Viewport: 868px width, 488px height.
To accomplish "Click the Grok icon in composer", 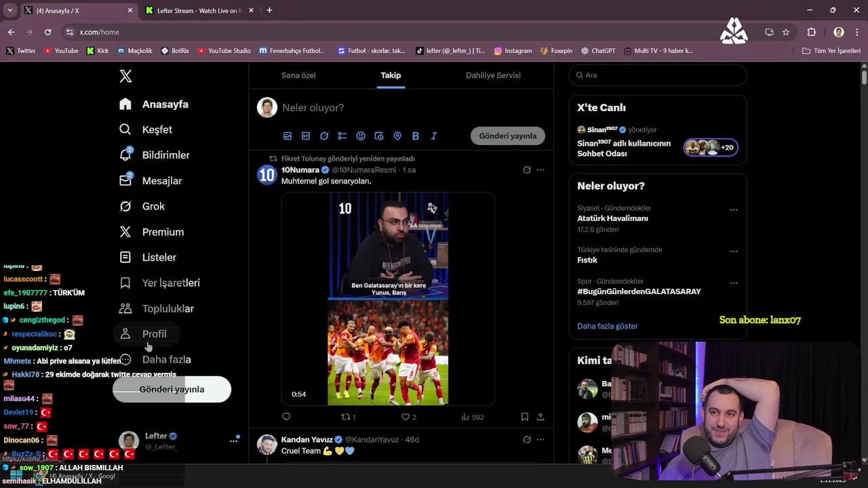I will tap(324, 136).
